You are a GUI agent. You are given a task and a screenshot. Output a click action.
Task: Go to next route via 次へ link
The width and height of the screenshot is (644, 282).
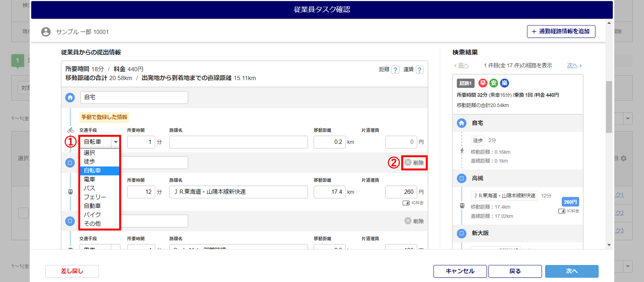[574, 65]
